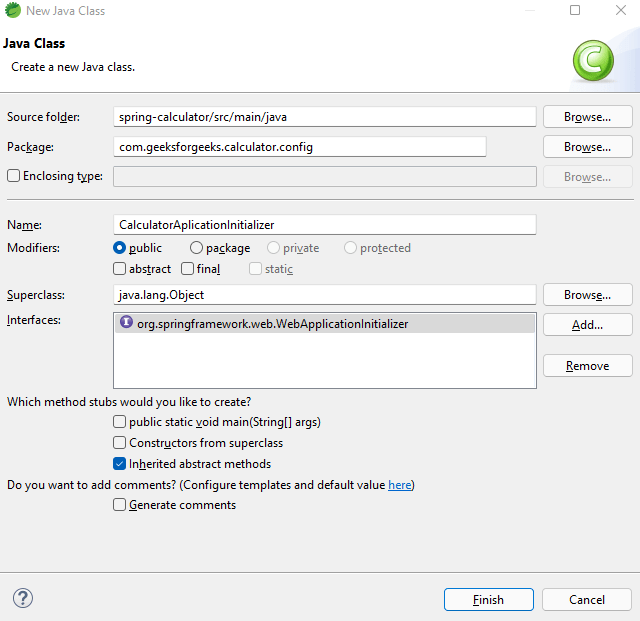Select the public modifier radio button

[120, 248]
